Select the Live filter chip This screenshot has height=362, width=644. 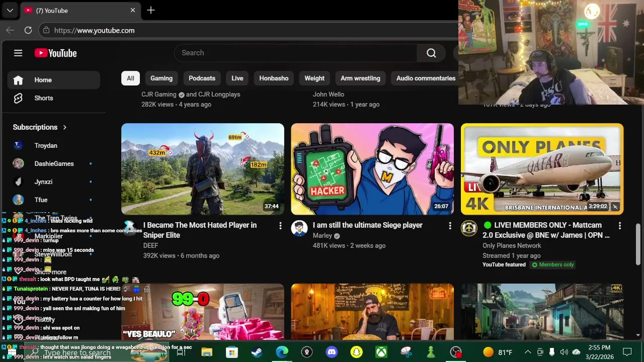coord(237,78)
